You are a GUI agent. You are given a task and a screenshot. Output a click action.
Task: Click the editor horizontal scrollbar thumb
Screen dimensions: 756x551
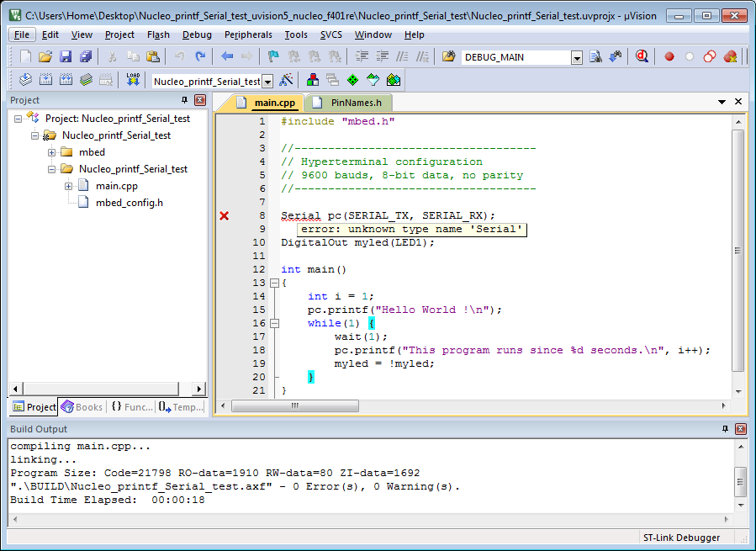pyautogui.click(x=295, y=405)
